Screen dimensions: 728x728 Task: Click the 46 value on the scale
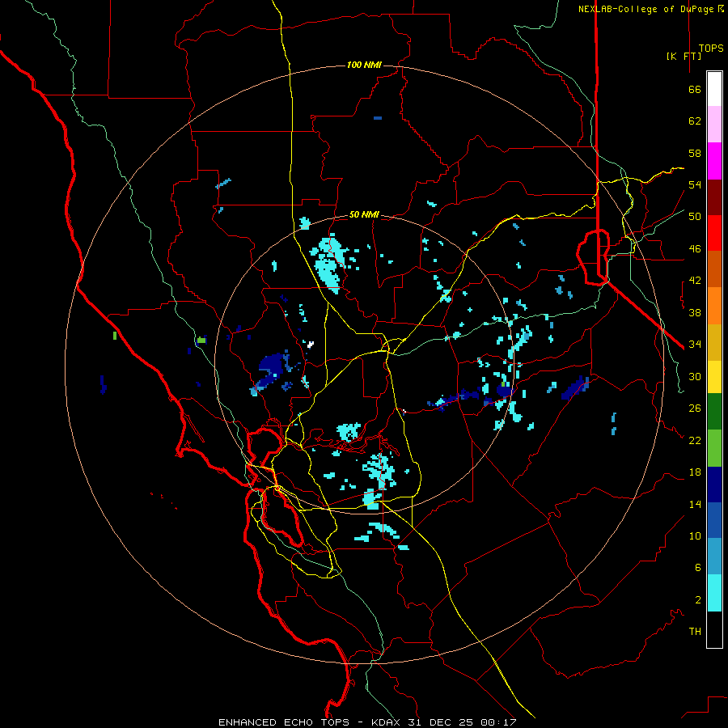(695, 249)
